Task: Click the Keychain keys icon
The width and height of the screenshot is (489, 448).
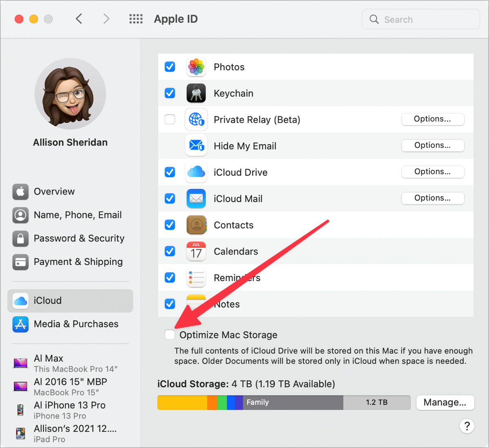Action: click(196, 93)
